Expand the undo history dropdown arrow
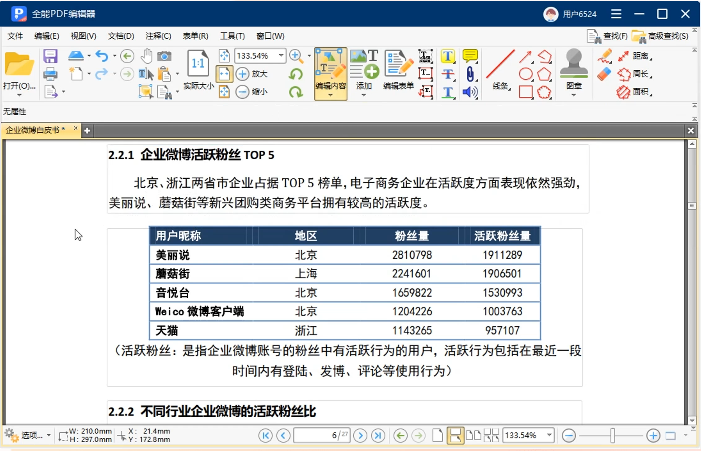Viewport: 701px width, 451px height. click(114, 56)
